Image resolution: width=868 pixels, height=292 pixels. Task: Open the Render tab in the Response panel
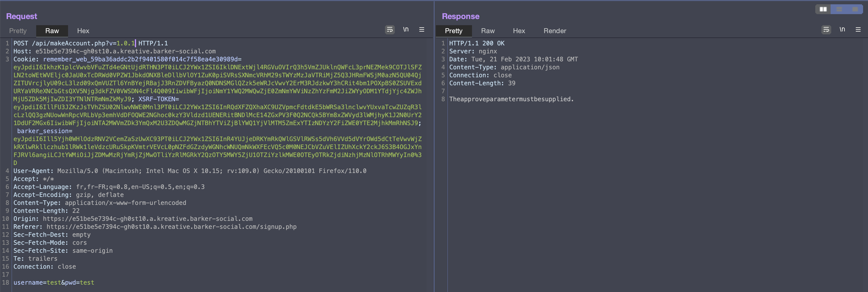click(554, 31)
